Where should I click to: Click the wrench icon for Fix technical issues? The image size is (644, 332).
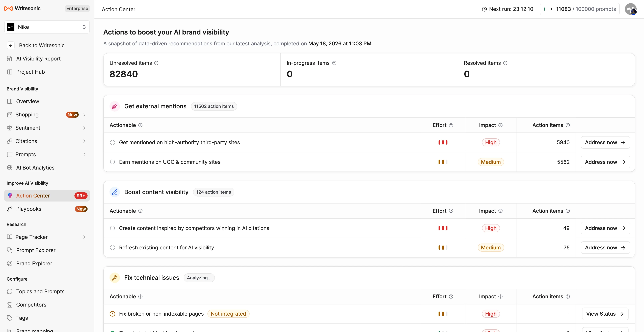[x=115, y=278]
